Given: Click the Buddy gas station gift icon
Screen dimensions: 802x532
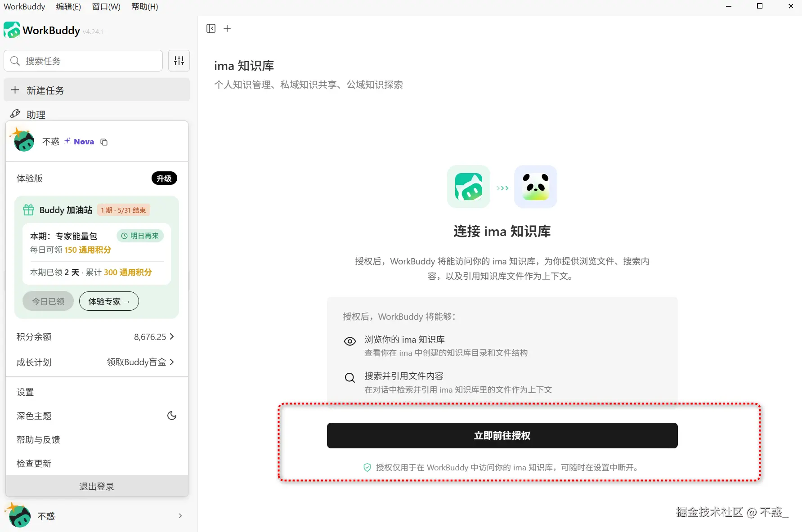Looking at the screenshot, I should click(x=29, y=210).
